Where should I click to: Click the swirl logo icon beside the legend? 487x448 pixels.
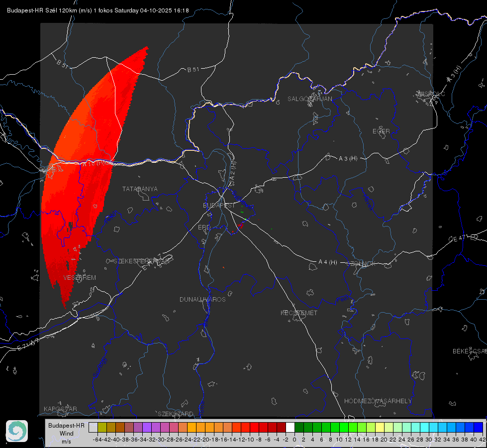point(17,431)
